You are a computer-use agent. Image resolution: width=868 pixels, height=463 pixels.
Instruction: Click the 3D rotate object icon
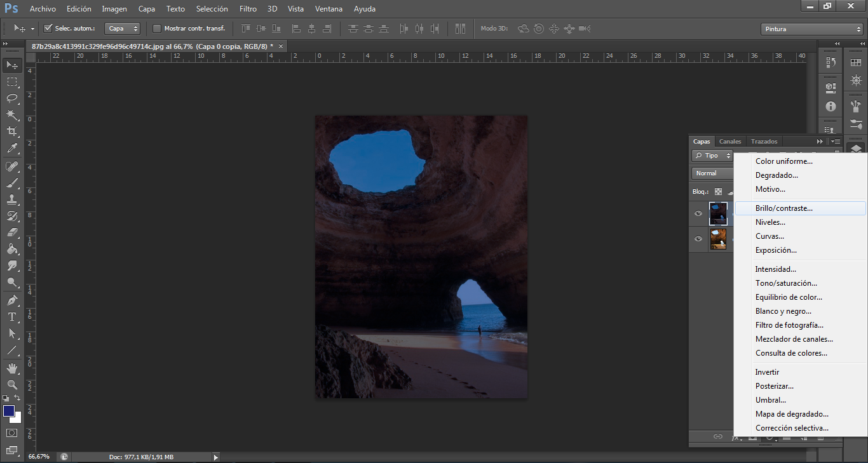click(524, 29)
